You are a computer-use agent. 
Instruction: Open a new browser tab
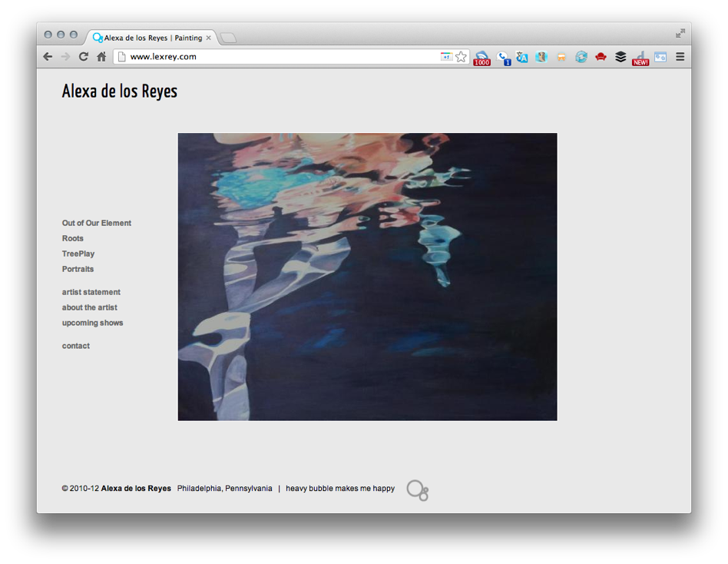pyautogui.click(x=228, y=38)
